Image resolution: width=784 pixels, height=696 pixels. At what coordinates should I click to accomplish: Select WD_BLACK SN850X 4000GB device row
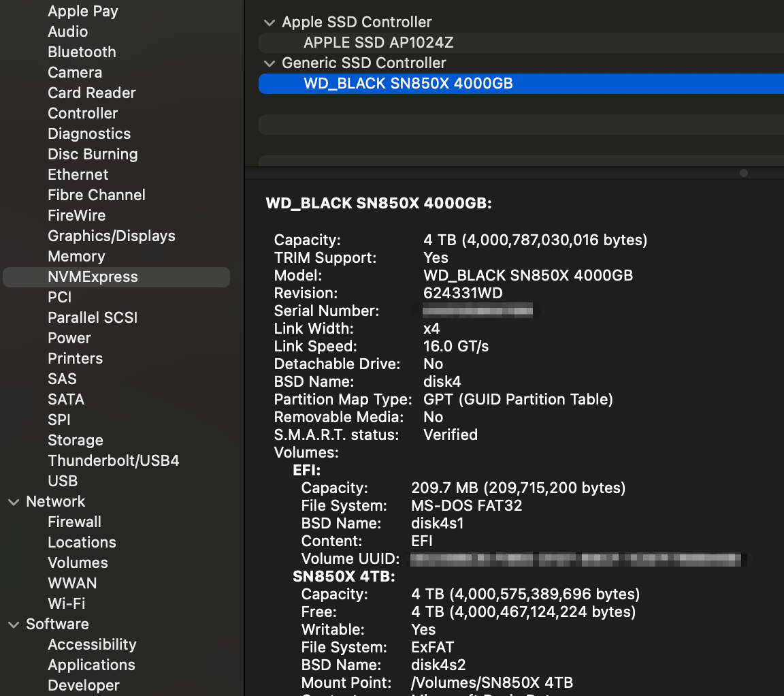408,84
